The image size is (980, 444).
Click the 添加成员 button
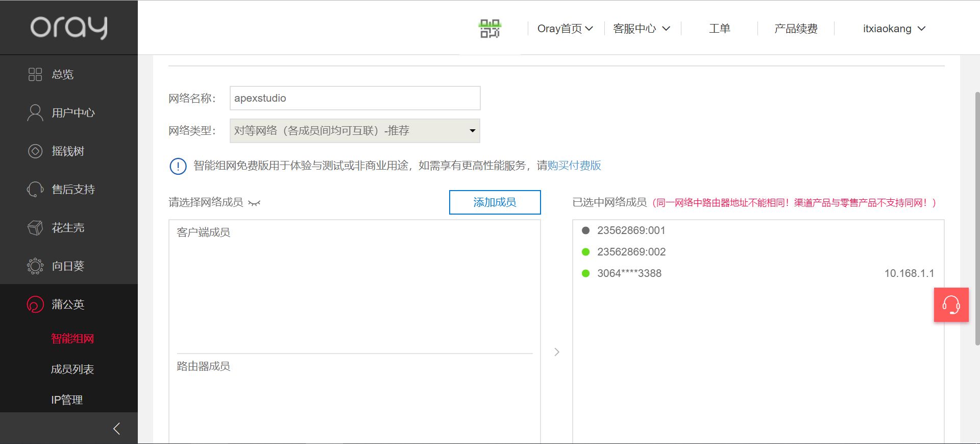tap(495, 202)
